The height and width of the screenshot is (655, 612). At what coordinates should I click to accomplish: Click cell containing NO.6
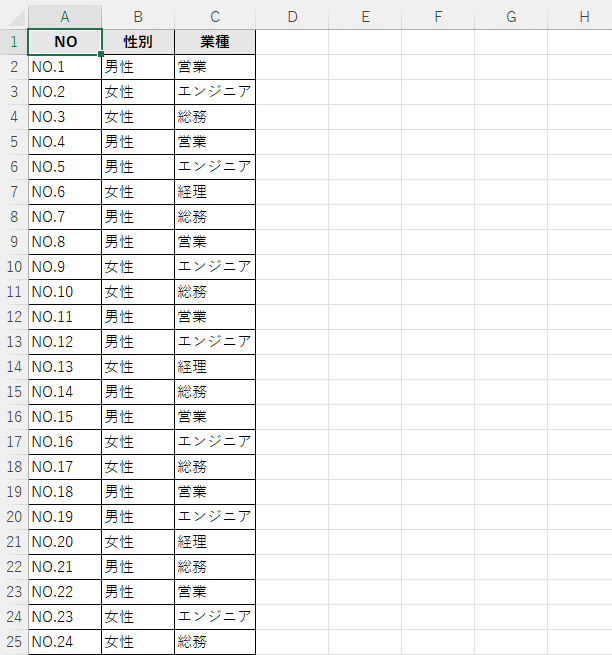click(65, 192)
